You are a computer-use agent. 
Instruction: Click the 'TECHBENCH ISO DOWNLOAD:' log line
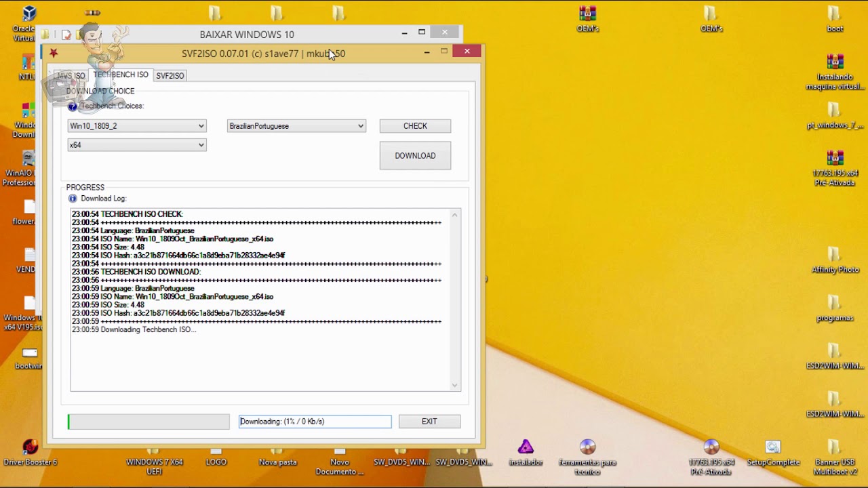pos(136,272)
